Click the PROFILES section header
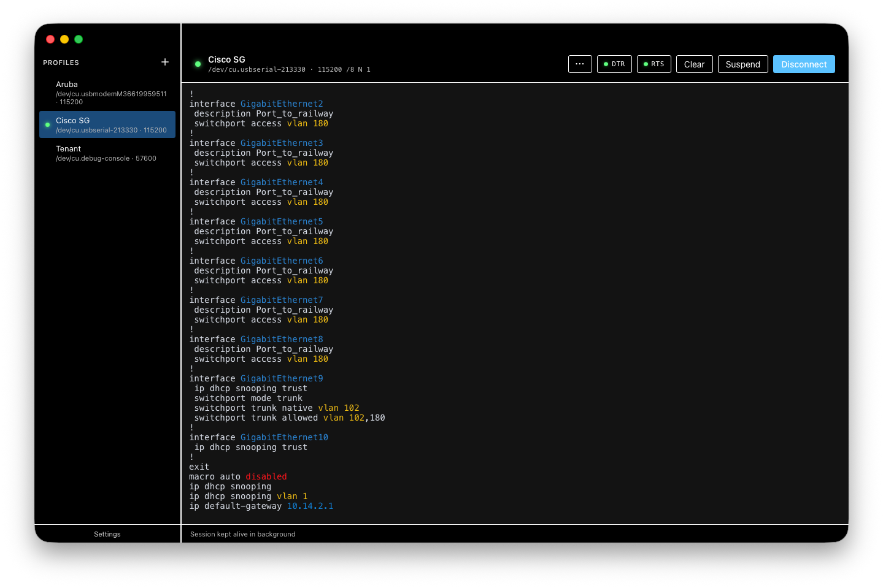Viewport: 883px width, 588px height. click(x=61, y=63)
